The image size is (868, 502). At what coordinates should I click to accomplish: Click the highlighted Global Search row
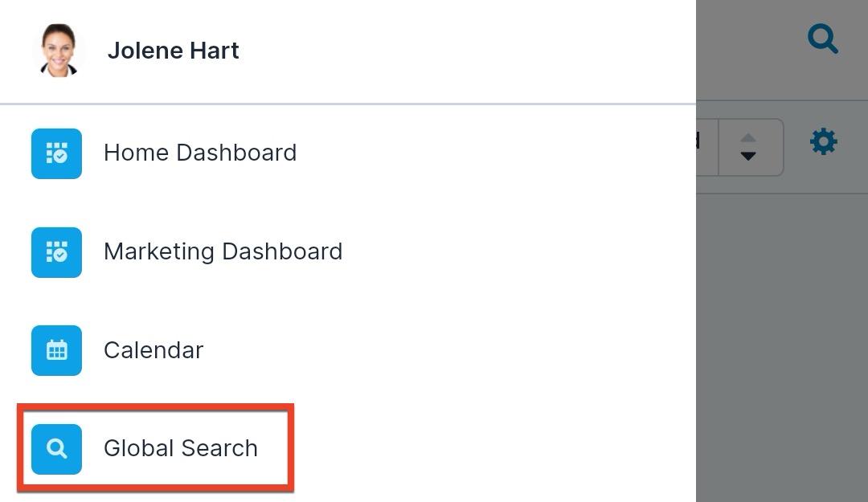pyautogui.click(x=155, y=448)
